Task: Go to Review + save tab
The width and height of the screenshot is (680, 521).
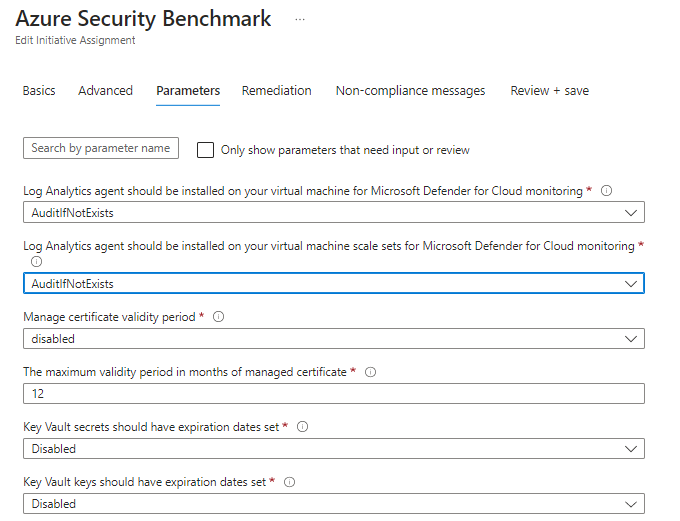Action: pyautogui.click(x=549, y=91)
